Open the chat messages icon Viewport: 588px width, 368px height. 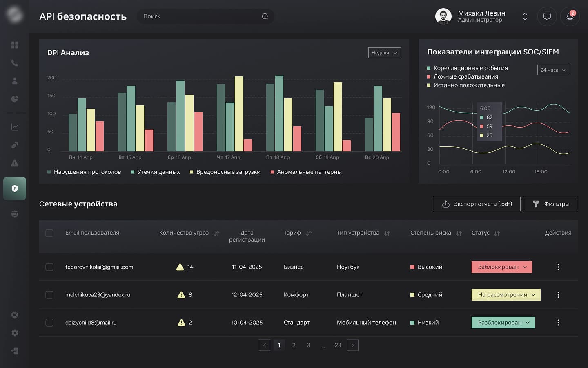[547, 16]
